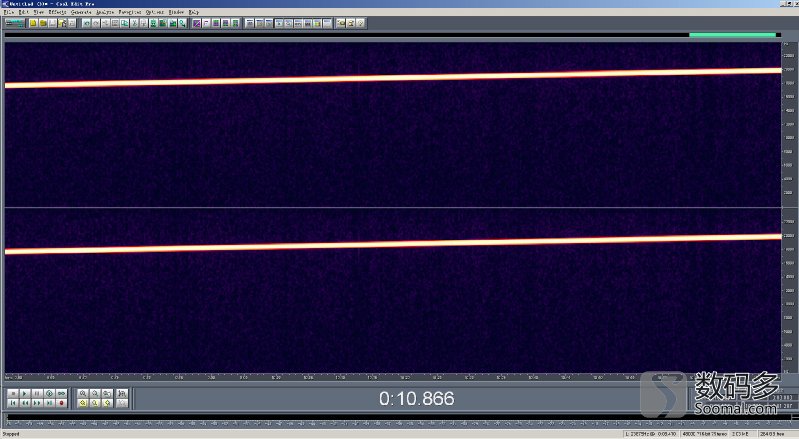
Task: Zoom in horizontally with the magnifier plus icon
Action: (x=83, y=394)
